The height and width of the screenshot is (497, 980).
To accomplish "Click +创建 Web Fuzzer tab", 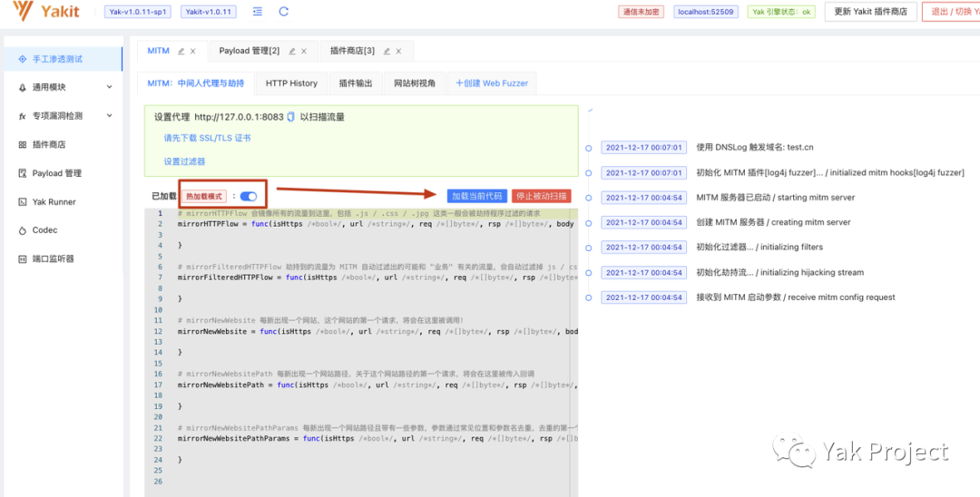I will click(x=492, y=83).
